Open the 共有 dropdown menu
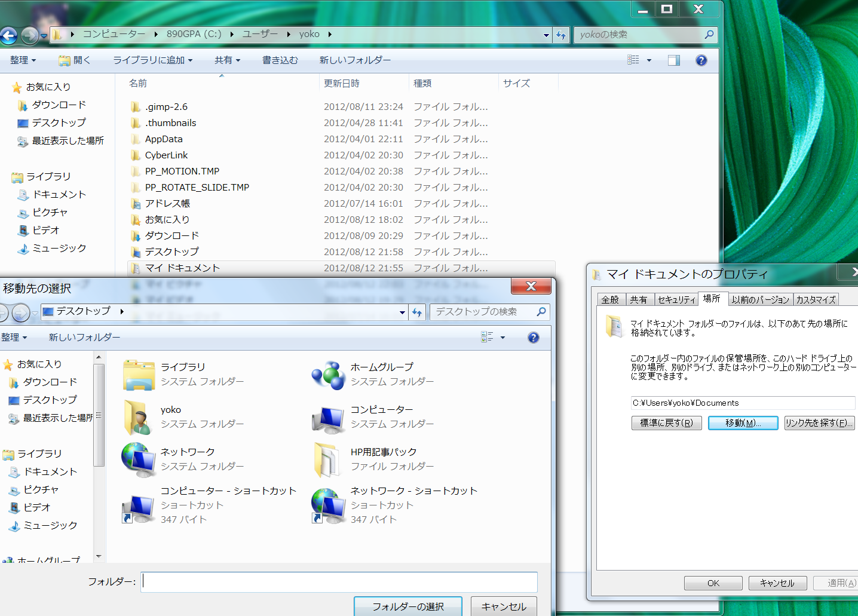The width and height of the screenshot is (858, 616). coord(227,60)
